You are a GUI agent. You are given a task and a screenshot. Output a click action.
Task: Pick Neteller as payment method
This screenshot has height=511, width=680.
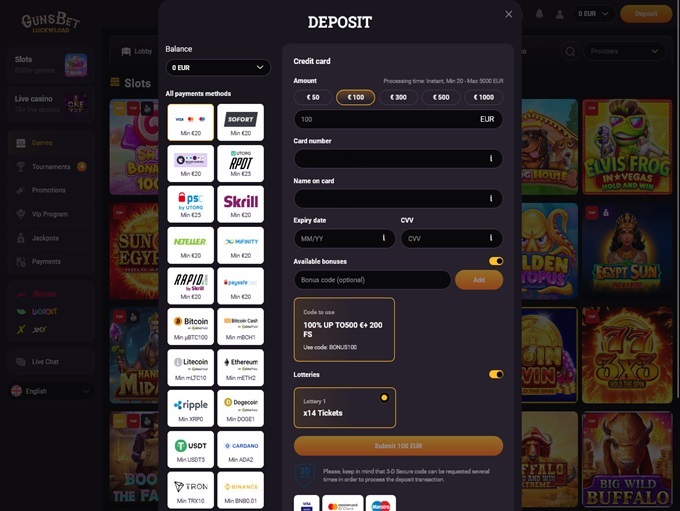pos(190,245)
